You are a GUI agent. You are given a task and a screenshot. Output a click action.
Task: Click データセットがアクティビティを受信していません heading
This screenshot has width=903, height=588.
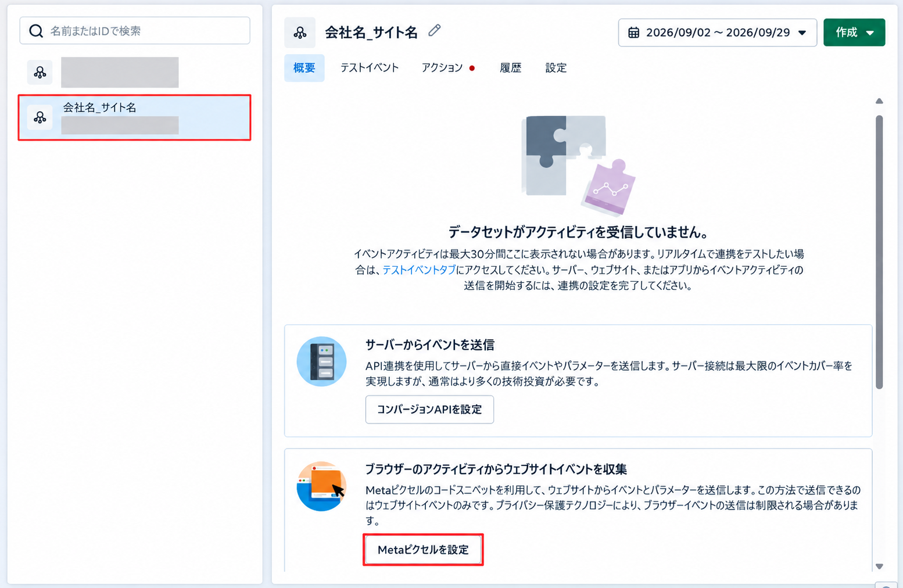[578, 232]
